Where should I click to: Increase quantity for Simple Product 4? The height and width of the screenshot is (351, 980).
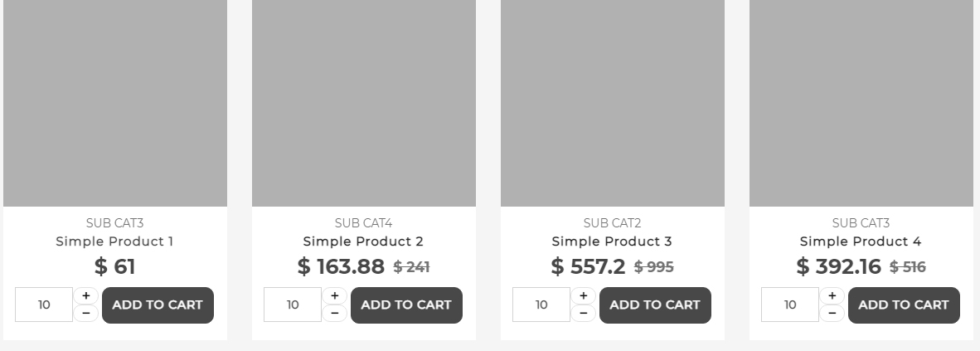(832, 296)
